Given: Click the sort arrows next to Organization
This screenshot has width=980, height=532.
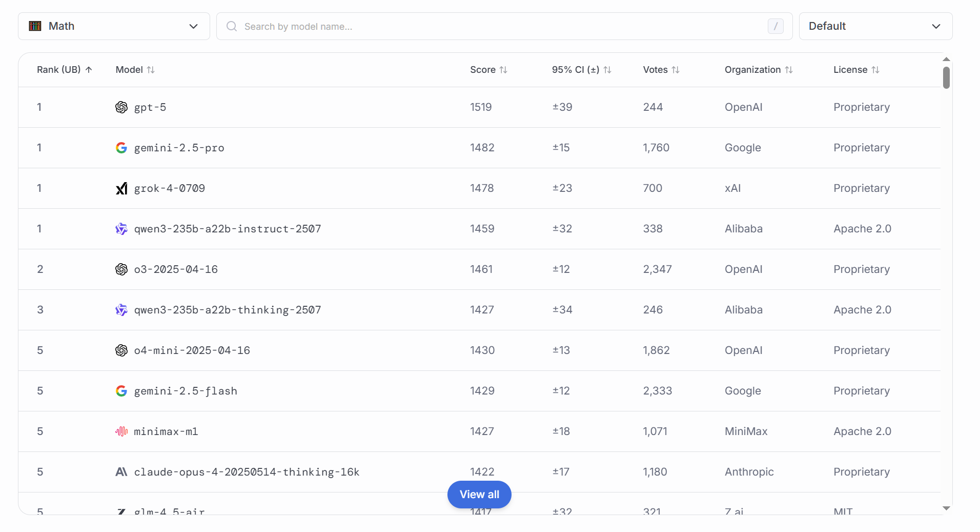Looking at the screenshot, I should [x=789, y=70].
